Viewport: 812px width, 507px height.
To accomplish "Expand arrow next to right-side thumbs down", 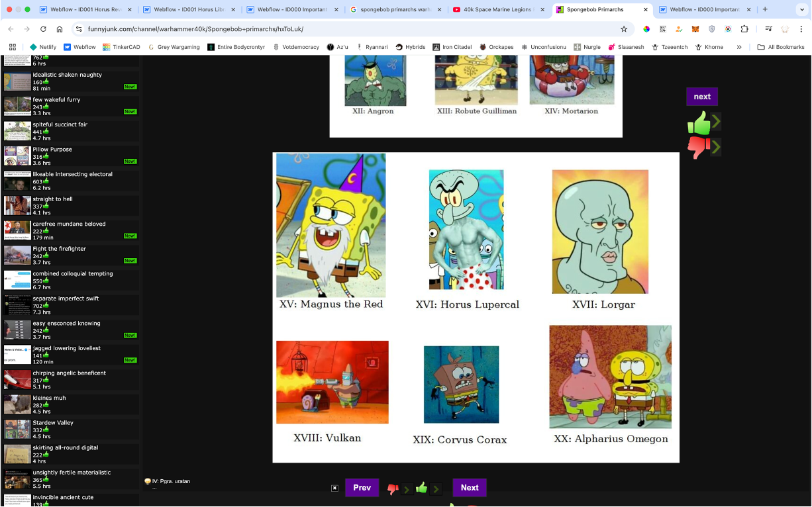I will (716, 146).
